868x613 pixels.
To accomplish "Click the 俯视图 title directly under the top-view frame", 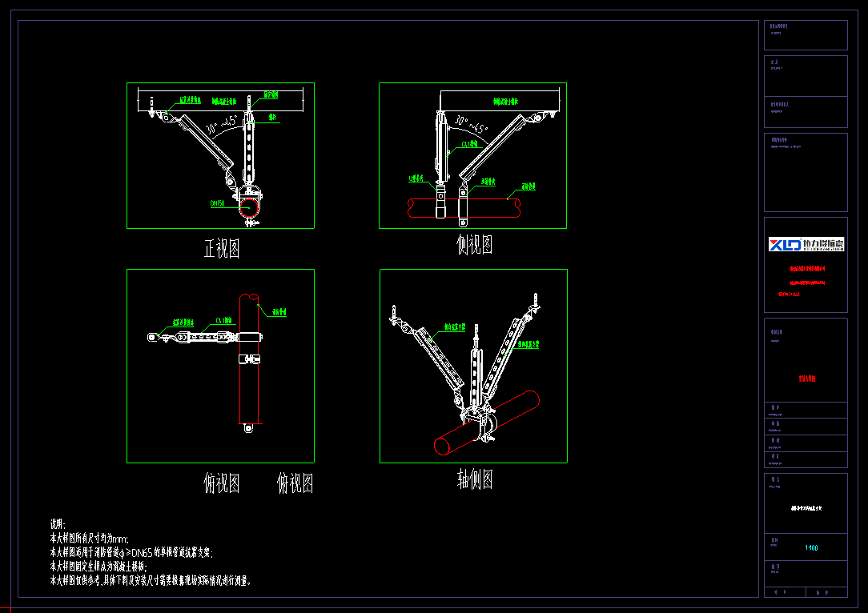I will point(222,483).
